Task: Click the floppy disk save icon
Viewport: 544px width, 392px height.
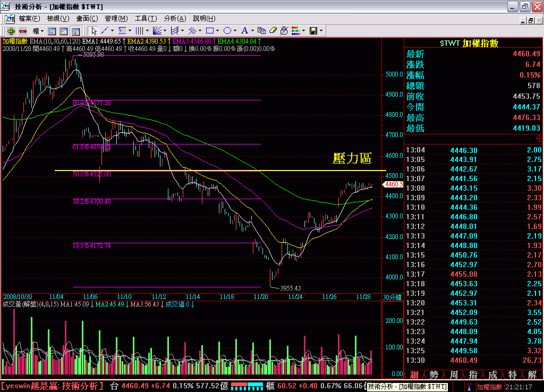Action: click(313, 31)
